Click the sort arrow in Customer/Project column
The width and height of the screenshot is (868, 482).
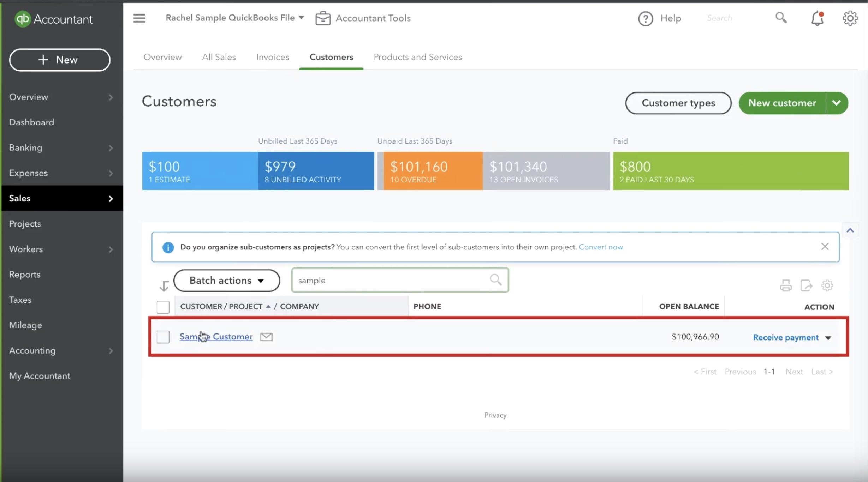pos(268,306)
